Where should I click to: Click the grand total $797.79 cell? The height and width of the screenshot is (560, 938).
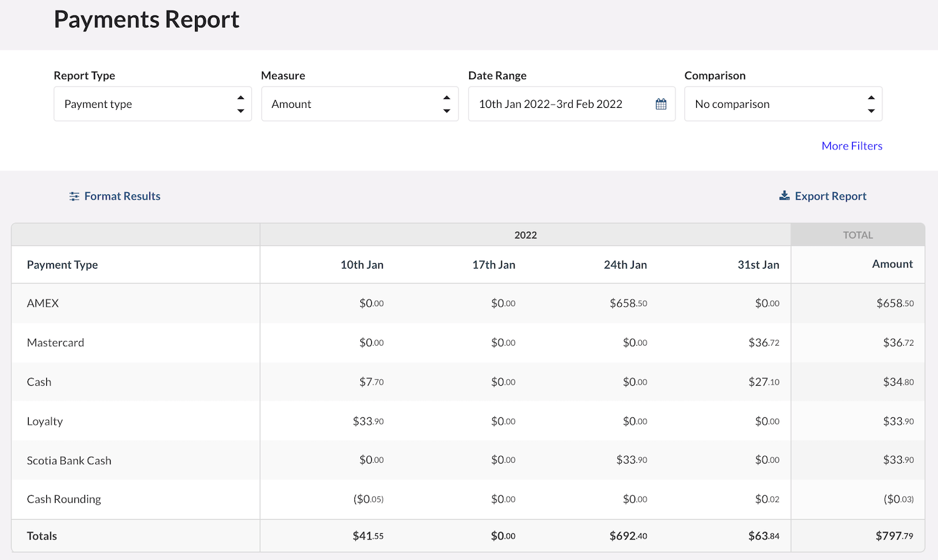tap(894, 536)
